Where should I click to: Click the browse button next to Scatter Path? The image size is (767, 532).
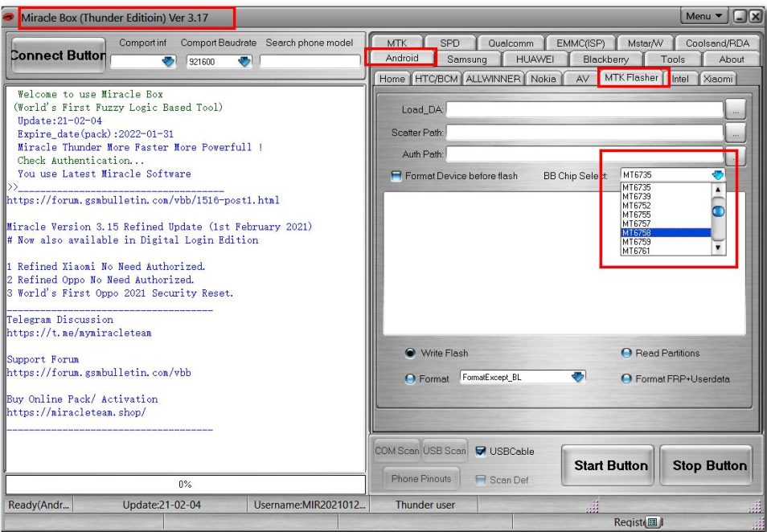[735, 133]
